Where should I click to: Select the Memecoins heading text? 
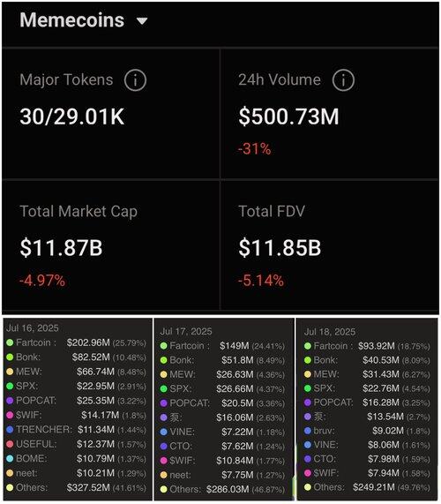tap(72, 20)
